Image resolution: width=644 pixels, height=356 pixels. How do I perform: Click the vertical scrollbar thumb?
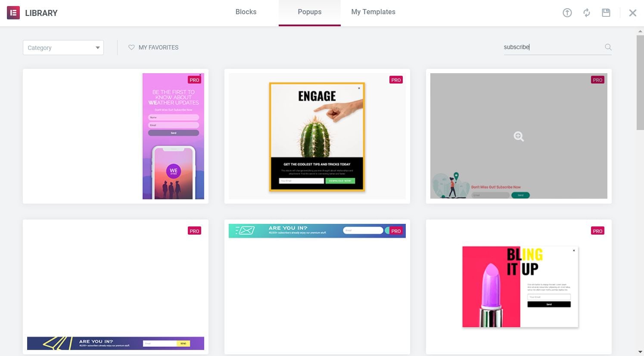point(640,82)
